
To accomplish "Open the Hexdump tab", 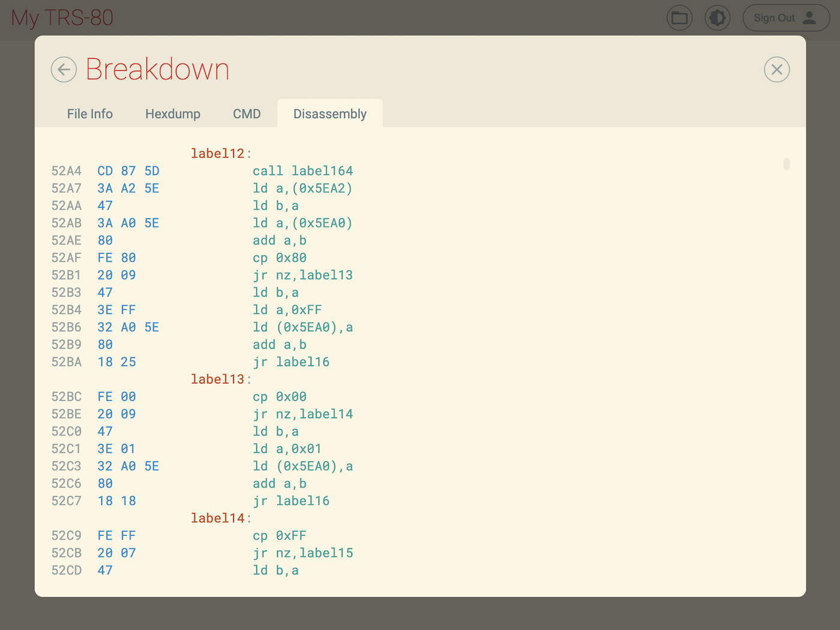I will tap(173, 114).
